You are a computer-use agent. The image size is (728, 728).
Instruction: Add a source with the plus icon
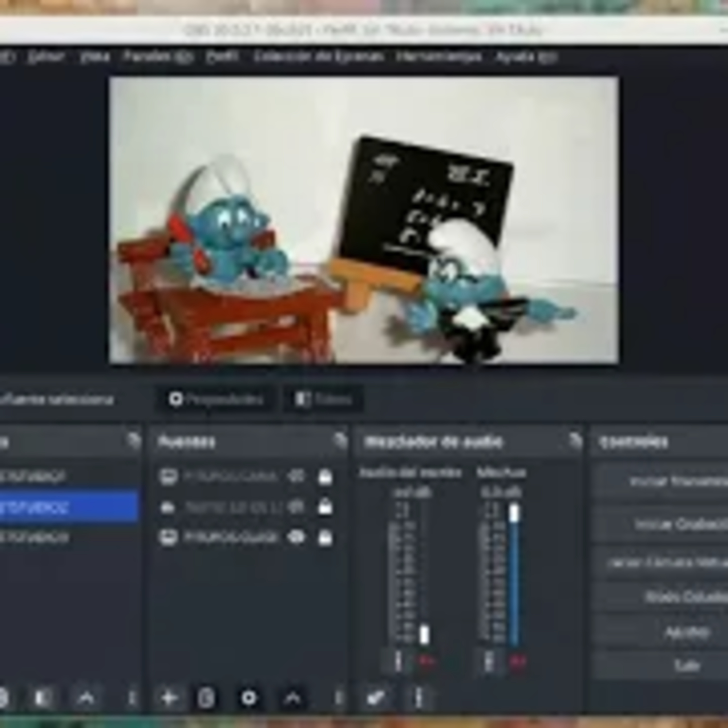tap(169, 698)
